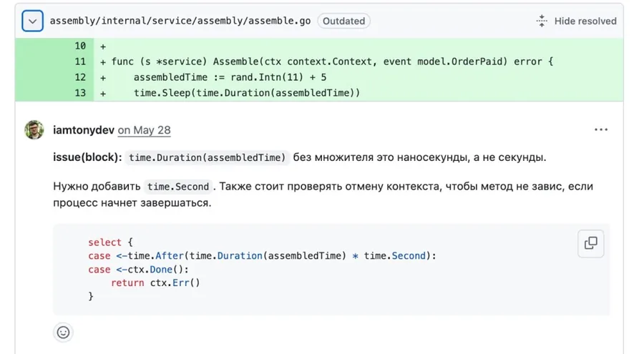This screenshot has height=354, width=644.
Task: Click the Outdated badge label
Action: (x=343, y=21)
